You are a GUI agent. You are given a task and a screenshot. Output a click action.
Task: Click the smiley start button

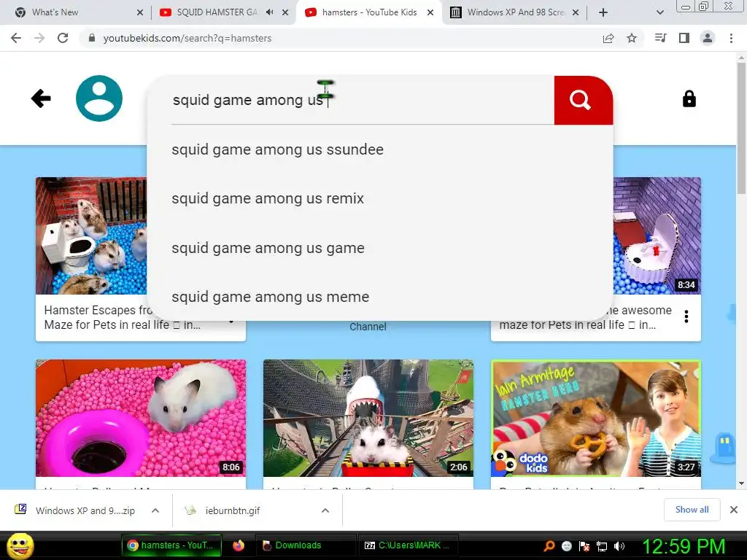tap(20, 545)
